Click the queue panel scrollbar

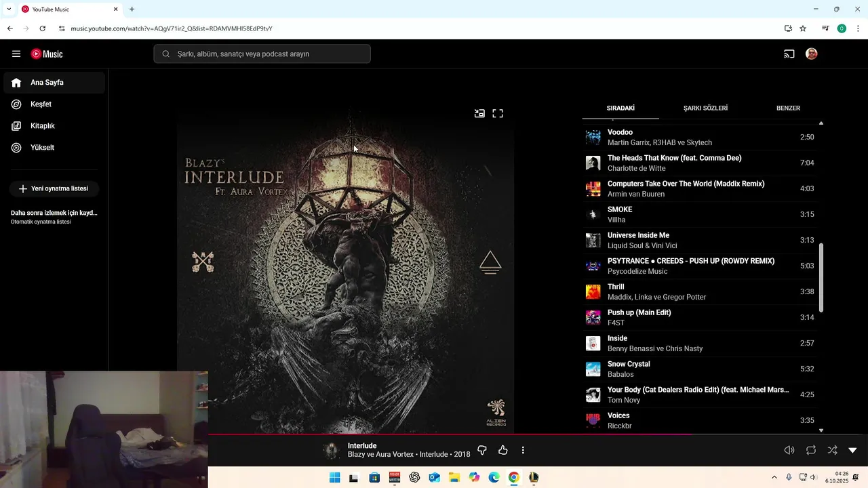(821, 278)
